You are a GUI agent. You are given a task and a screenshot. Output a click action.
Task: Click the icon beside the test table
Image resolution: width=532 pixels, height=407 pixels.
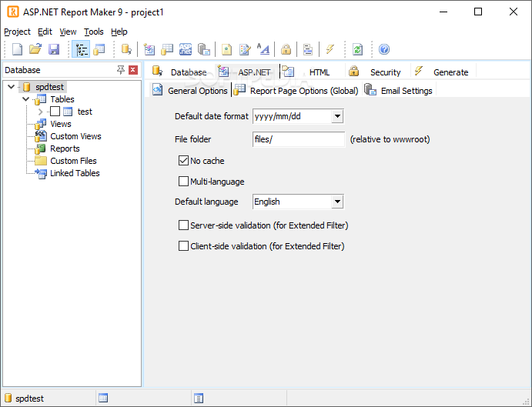68,112
